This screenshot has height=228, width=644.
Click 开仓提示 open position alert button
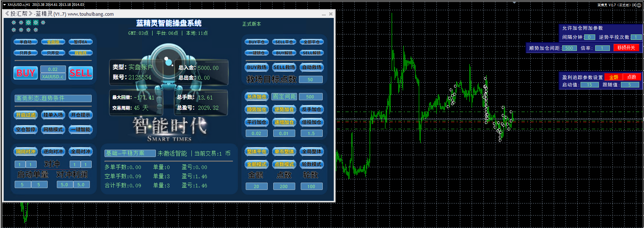(81, 115)
